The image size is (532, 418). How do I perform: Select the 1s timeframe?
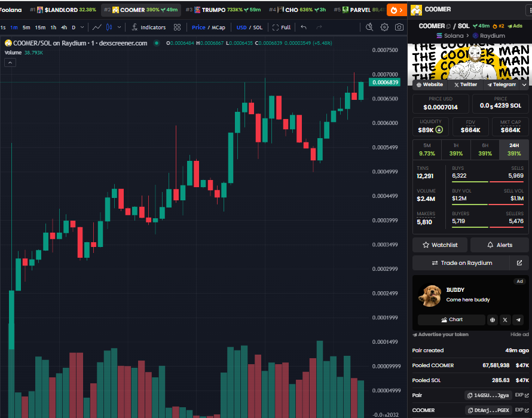tap(3, 28)
